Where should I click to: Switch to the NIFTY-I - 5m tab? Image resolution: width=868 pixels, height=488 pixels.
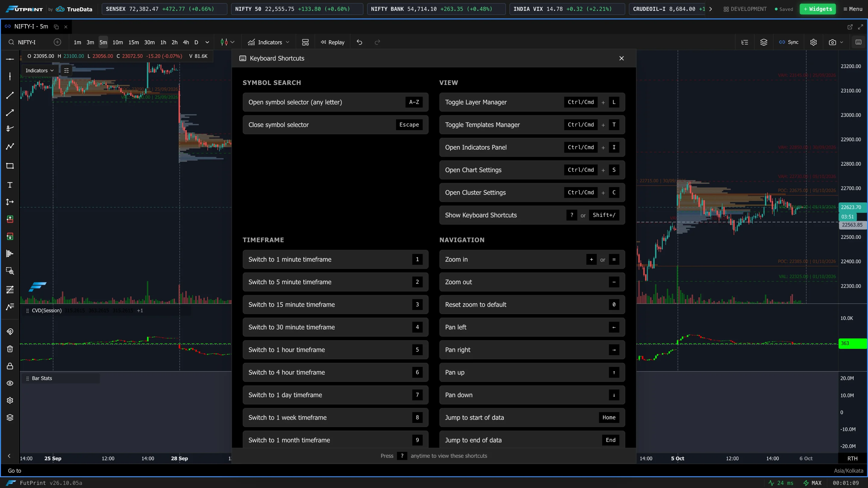click(31, 26)
